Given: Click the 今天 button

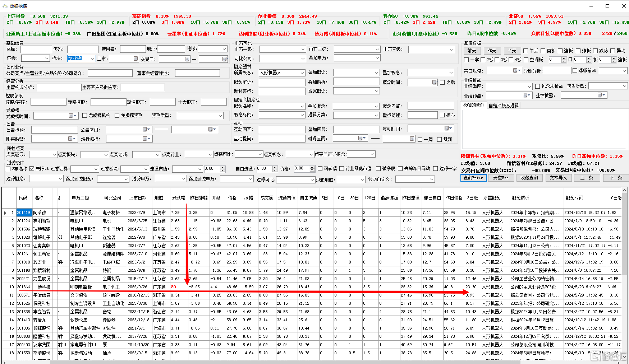Looking at the screenshot, I should coord(512,51).
